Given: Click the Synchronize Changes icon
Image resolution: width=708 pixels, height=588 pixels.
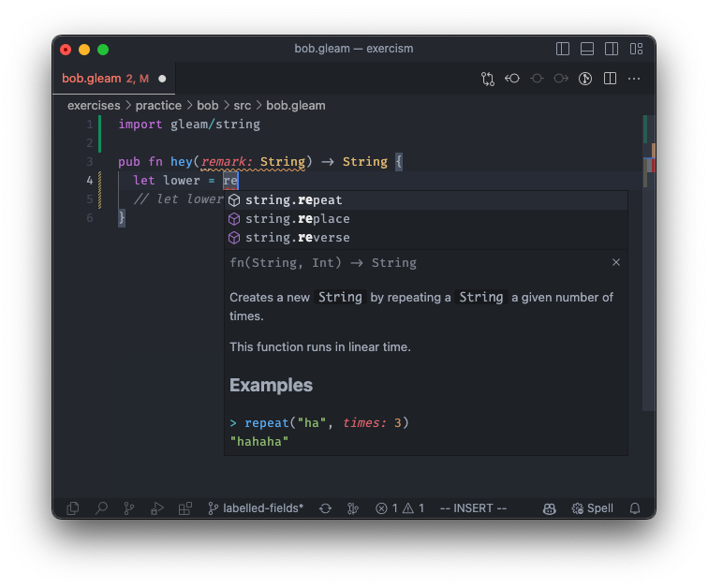Looking at the screenshot, I should tap(326, 508).
